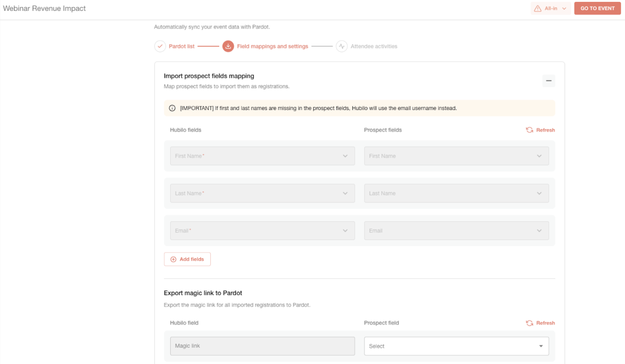The height and width of the screenshot is (364, 625).
Task: Click the refresh icon beside Prospect field
Action: pyautogui.click(x=529, y=323)
